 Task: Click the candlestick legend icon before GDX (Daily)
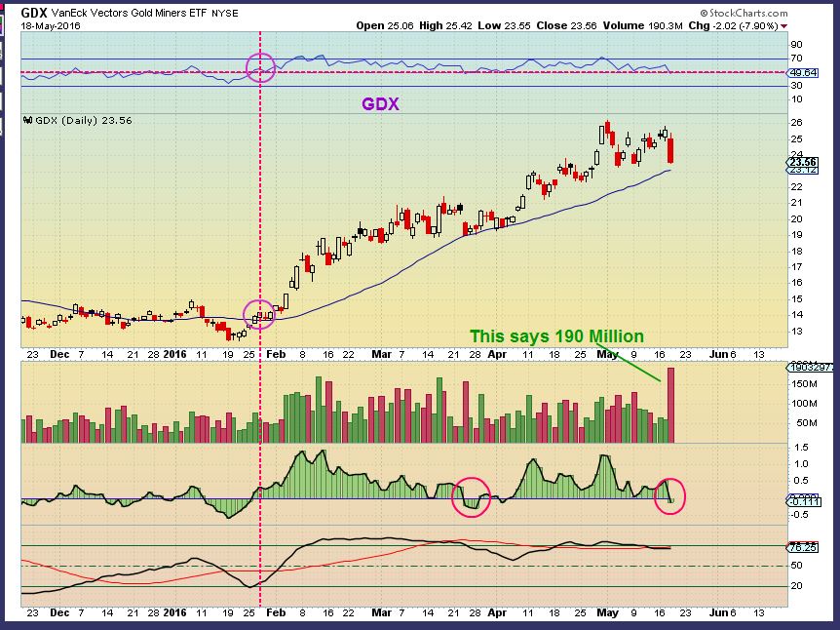point(28,121)
